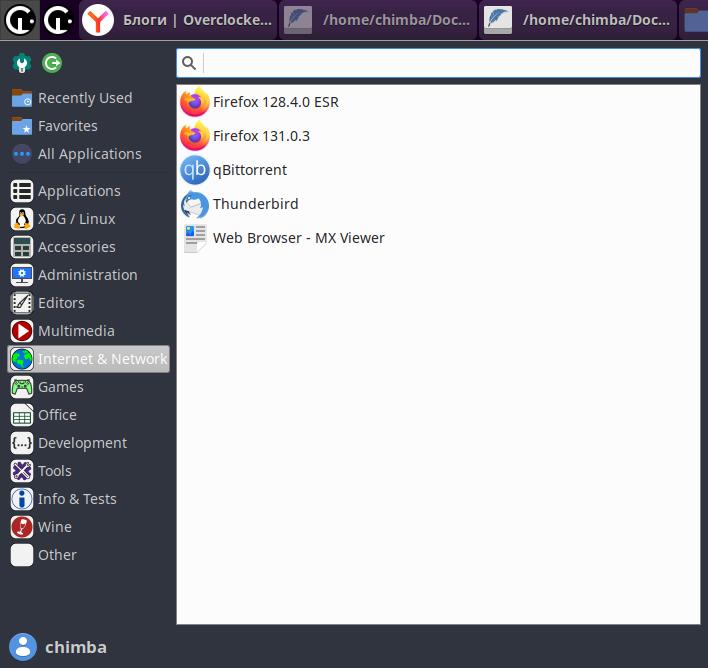
Task: Select the Games category label
Action: click(61, 387)
